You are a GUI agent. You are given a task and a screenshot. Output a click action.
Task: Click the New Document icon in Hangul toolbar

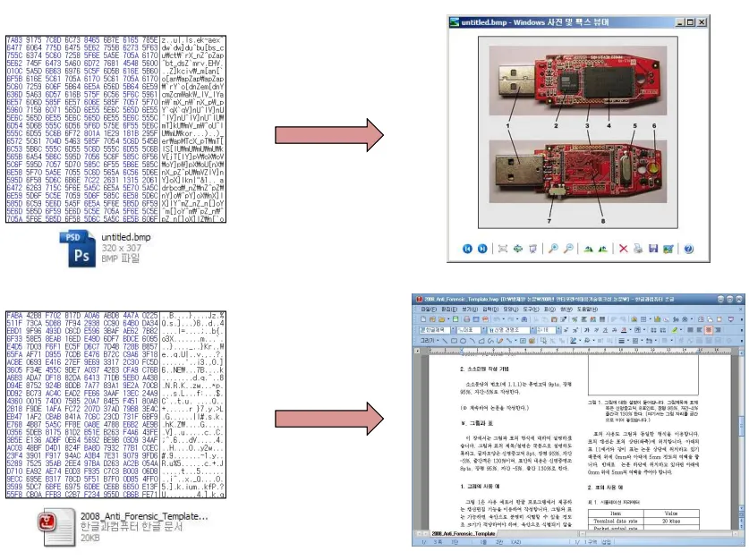(x=423, y=319)
